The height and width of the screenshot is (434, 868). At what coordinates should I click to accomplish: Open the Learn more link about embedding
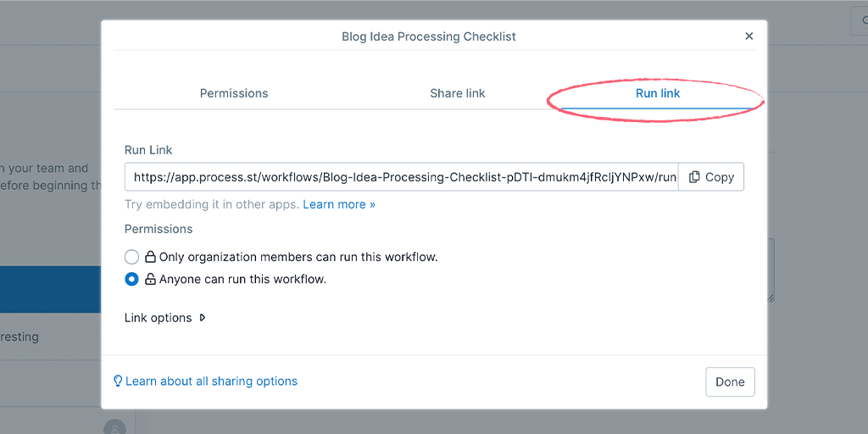[339, 205]
